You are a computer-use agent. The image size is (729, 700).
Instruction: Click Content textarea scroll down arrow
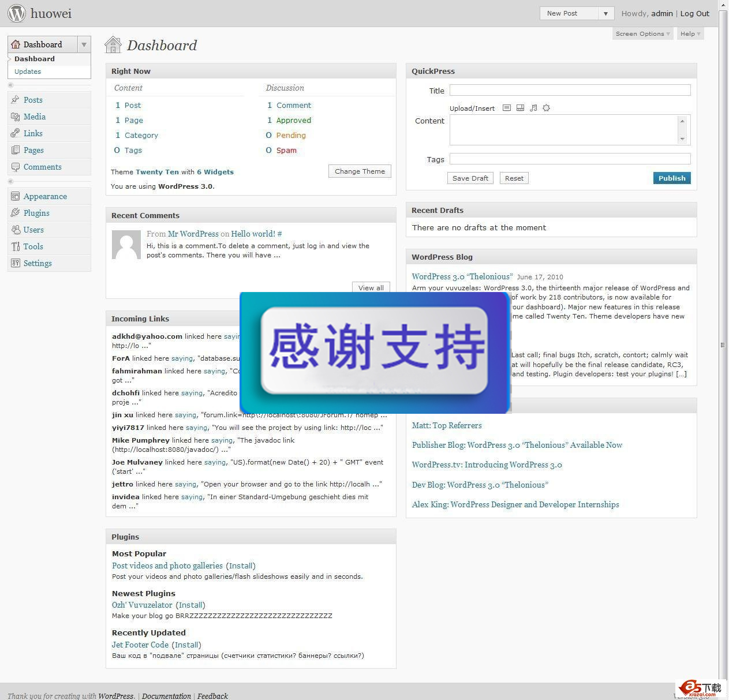click(682, 138)
